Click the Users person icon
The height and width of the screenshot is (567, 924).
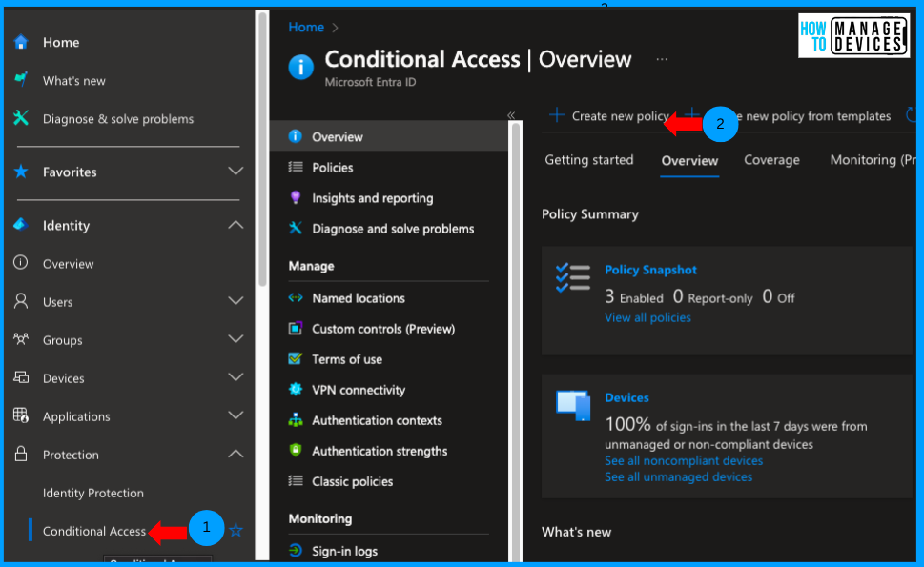21,301
